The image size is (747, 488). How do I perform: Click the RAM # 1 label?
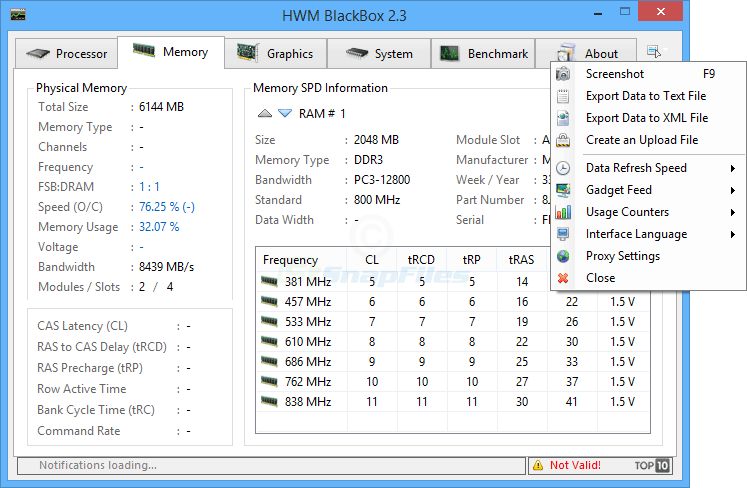pos(322,113)
